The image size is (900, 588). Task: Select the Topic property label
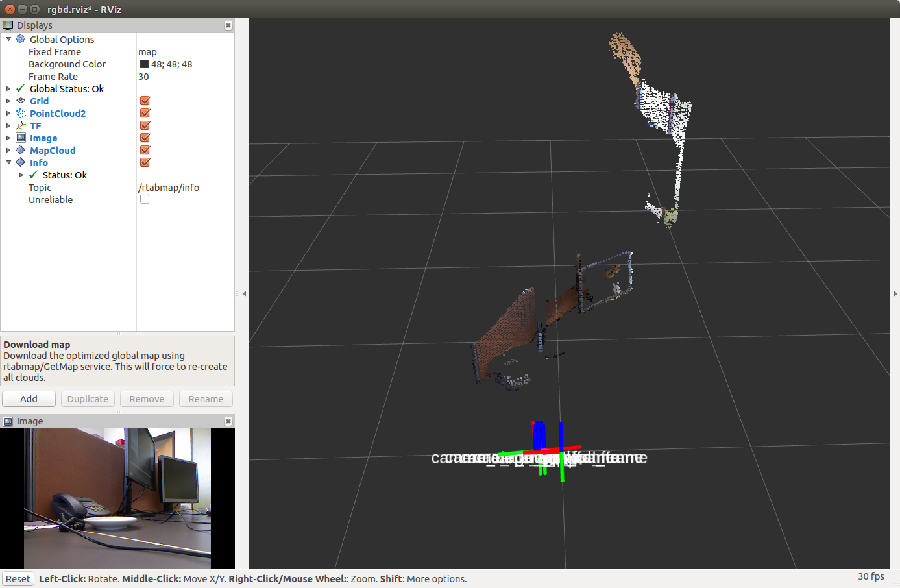pyautogui.click(x=40, y=188)
